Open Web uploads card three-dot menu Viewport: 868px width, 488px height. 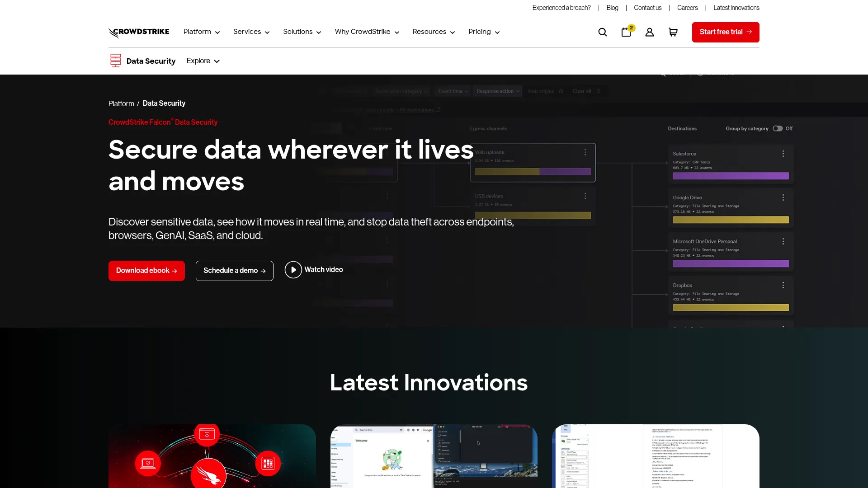point(585,152)
